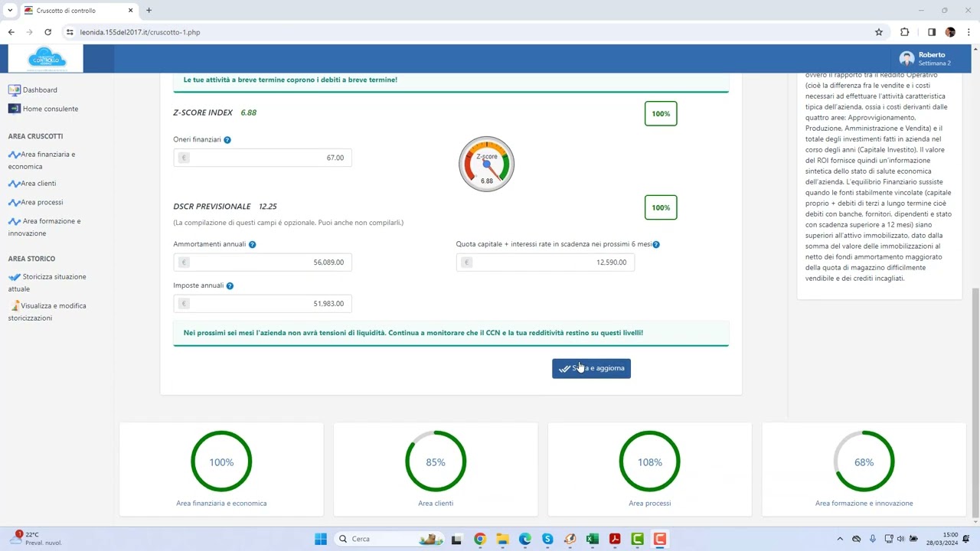
Task: Open Storicizza situazione attuale menu item
Action: click(x=54, y=277)
